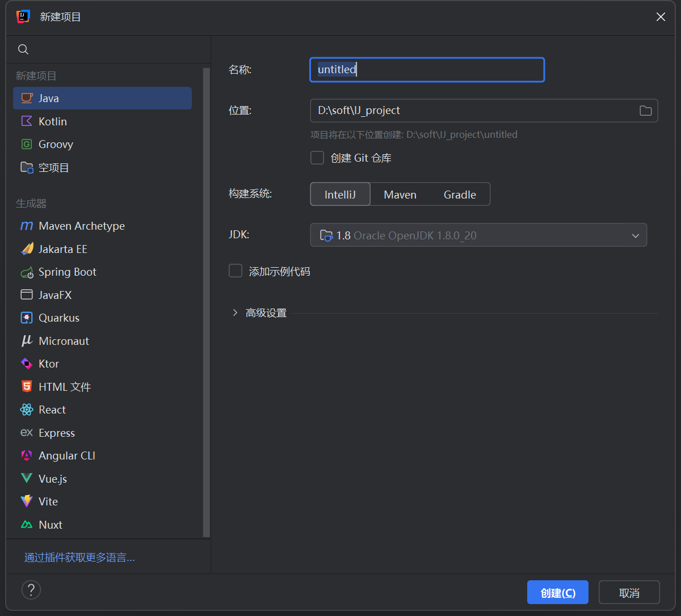Open the JDK selection dropdown
681x616 pixels.
pos(635,234)
